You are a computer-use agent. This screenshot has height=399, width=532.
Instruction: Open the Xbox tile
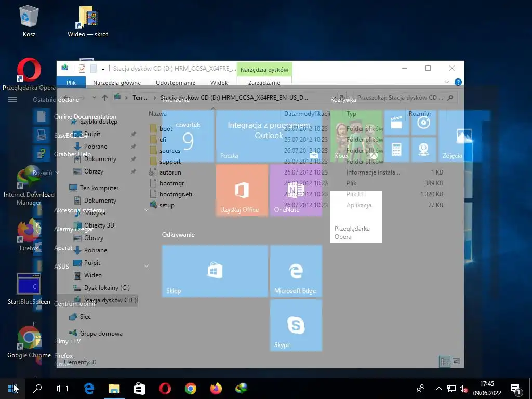pyautogui.click(x=356, y=136)
